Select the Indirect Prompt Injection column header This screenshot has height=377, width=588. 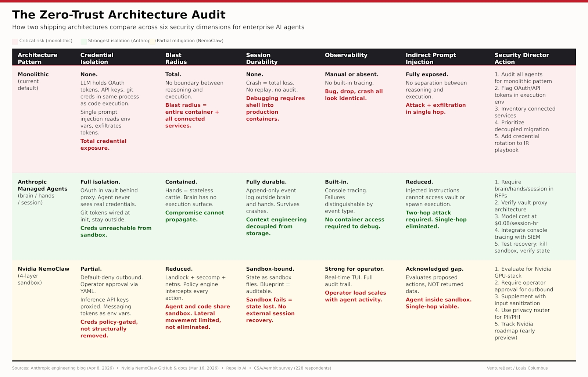(x=431, y=58)
